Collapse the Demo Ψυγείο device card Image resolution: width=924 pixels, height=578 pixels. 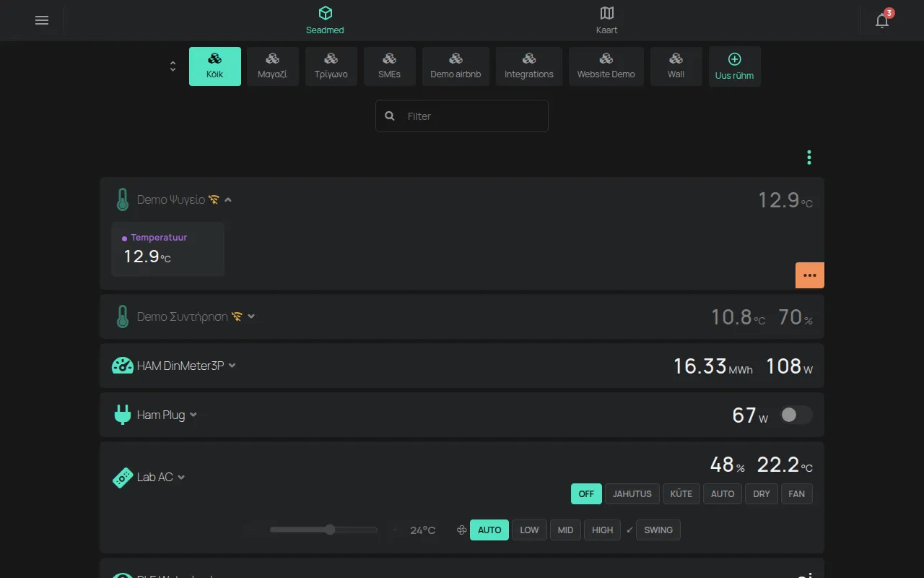tap(228, 200)
